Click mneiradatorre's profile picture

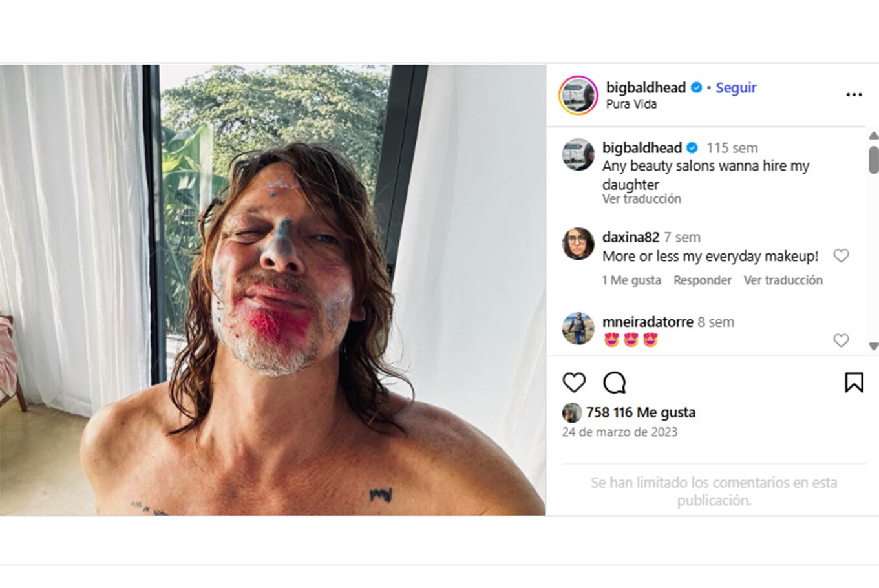578,329
